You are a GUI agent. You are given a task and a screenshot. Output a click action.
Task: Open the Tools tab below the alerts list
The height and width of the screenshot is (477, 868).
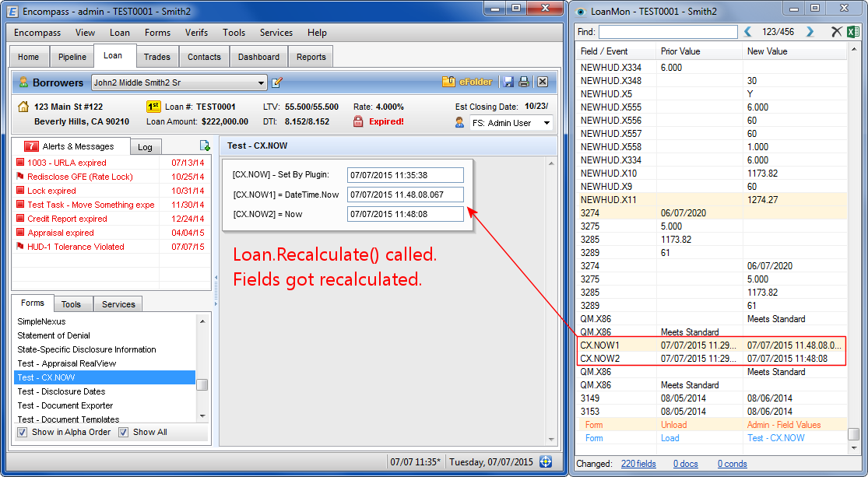pyautogui.click(x=71, y=303)
